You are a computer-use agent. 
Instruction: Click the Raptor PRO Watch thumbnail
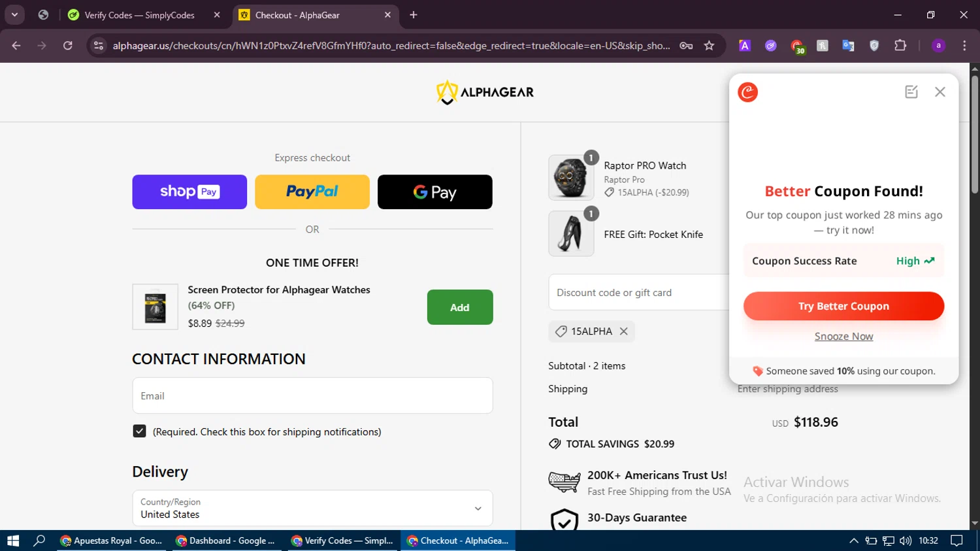point(571,178)
